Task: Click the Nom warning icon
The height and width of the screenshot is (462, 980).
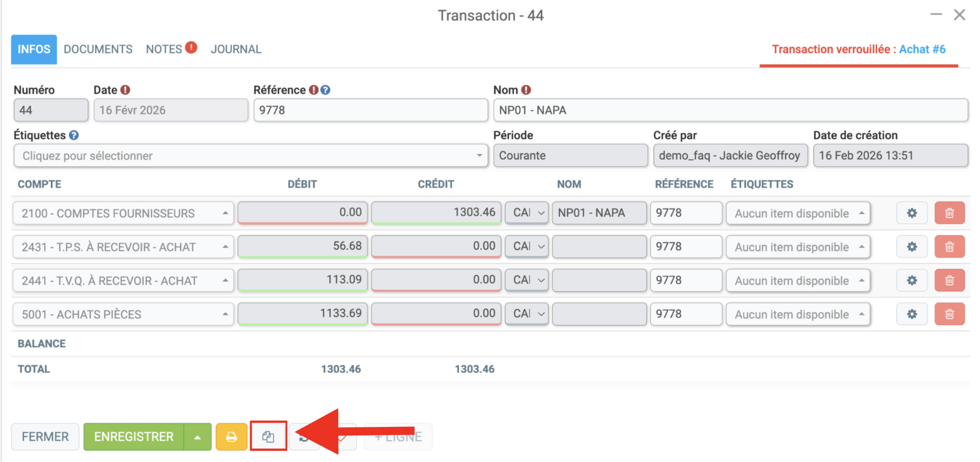Action: 526,90
